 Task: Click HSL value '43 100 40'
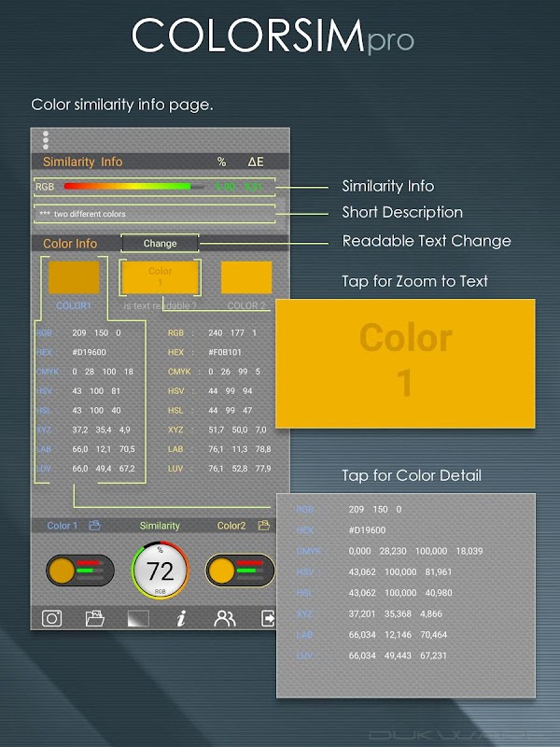coord(96,410)
